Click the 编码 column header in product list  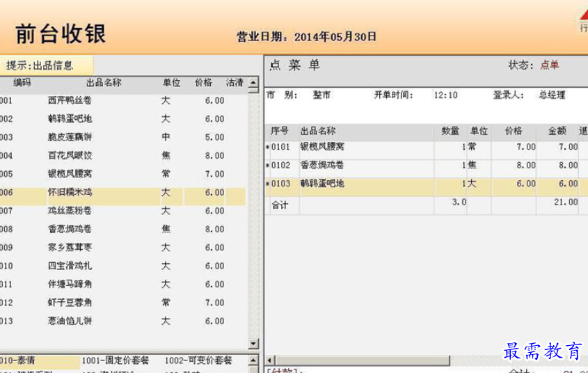tap(22, 83)
